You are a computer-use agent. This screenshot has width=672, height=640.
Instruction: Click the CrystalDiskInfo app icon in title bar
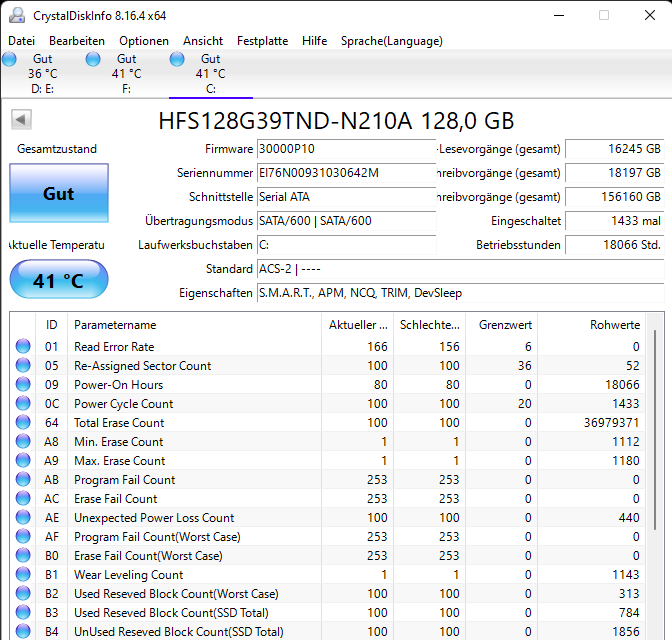[x=16, y=15]
